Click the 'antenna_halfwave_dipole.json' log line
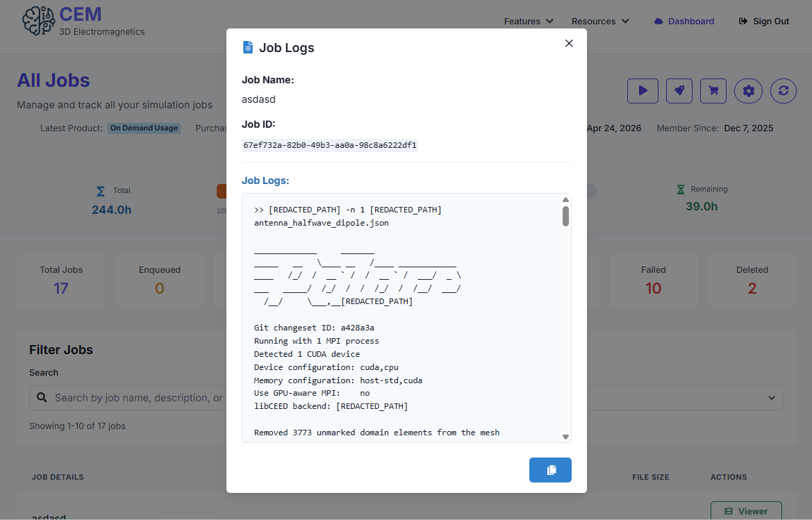This screenshot has height=520, width=812. (x=321, y=223)
